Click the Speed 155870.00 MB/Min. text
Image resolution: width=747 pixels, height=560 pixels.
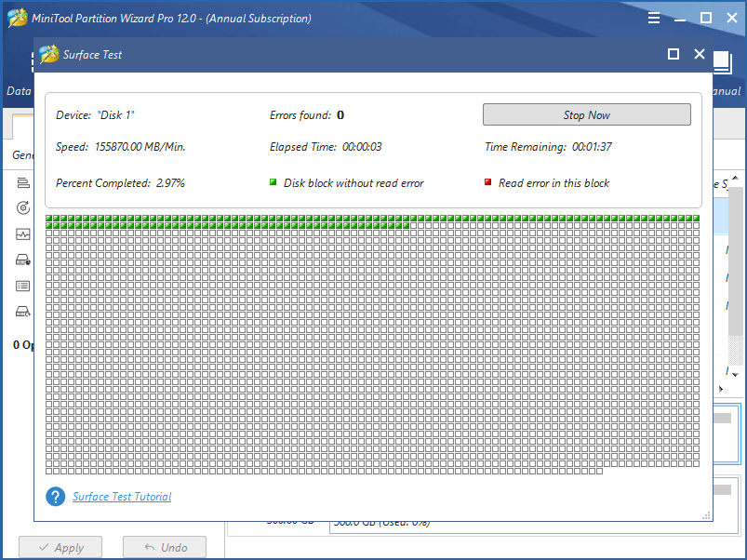(x=121, y=147)
